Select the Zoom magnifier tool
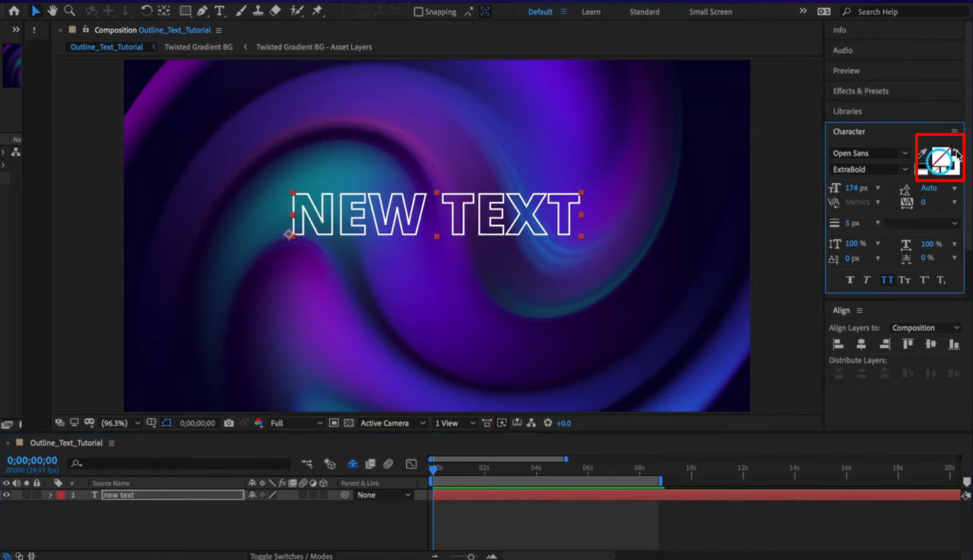 [x=70, y=11]
